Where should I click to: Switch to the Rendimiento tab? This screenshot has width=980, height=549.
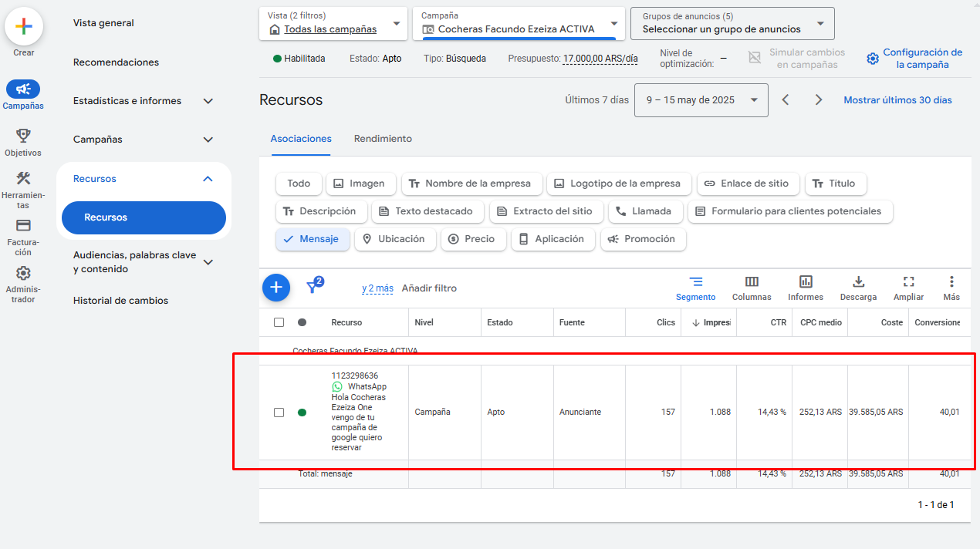coord(383,139)
